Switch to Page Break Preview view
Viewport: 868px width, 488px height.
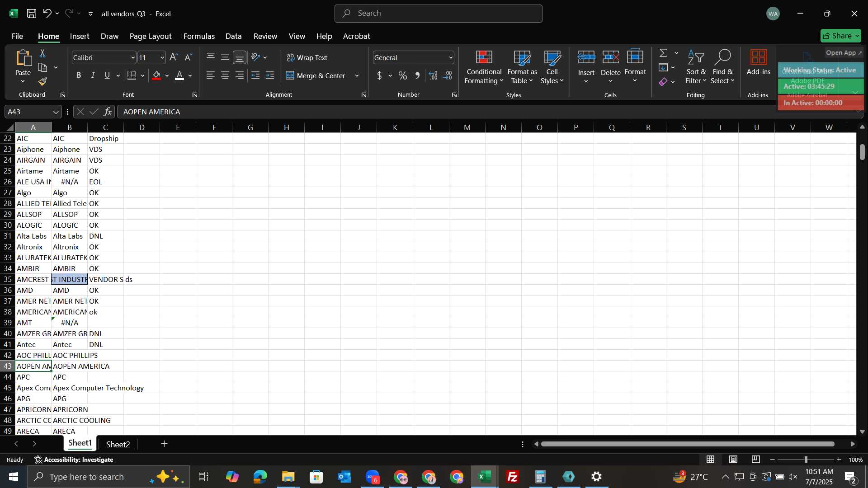click(755, 460)
